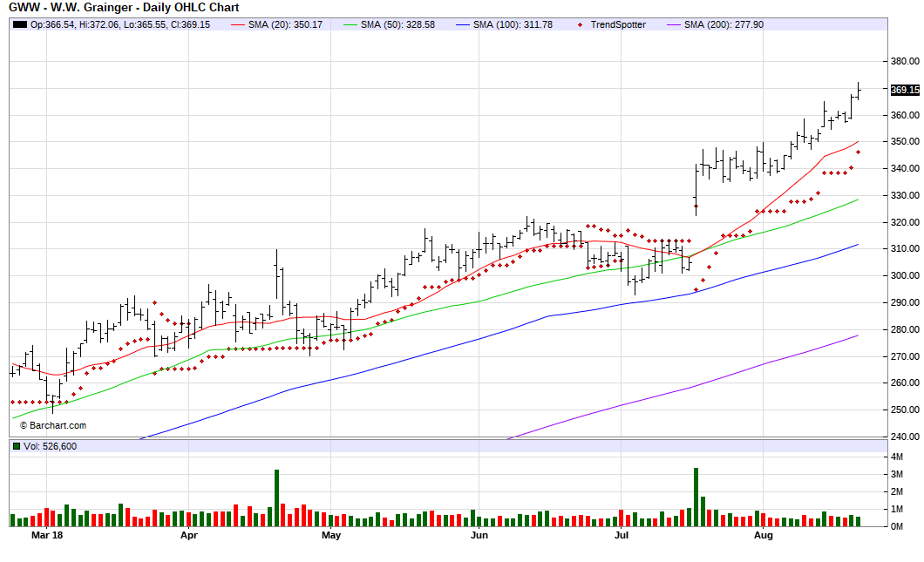The width and height of the screenshot is (924, 562).
Task: Click the current price tag 369.15
Action: point(905,90)
